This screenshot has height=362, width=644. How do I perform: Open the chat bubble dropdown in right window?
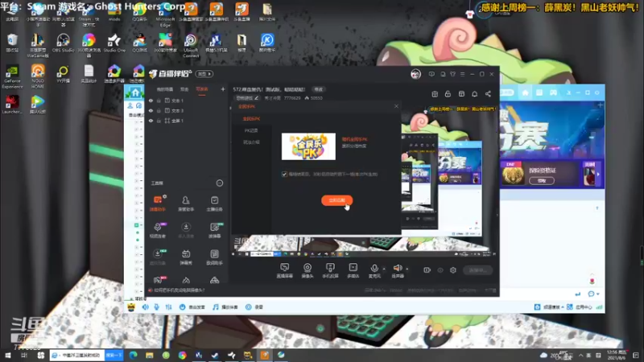[593, 294]
